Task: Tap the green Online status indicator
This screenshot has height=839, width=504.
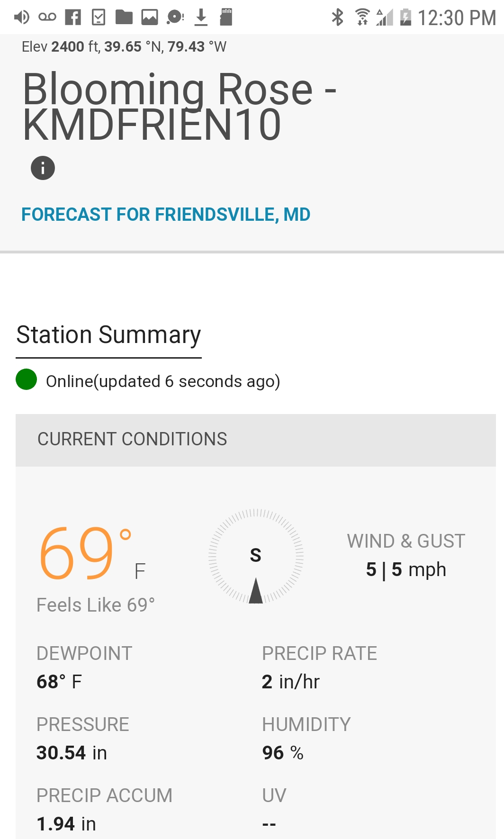Action: pos(27,379)
